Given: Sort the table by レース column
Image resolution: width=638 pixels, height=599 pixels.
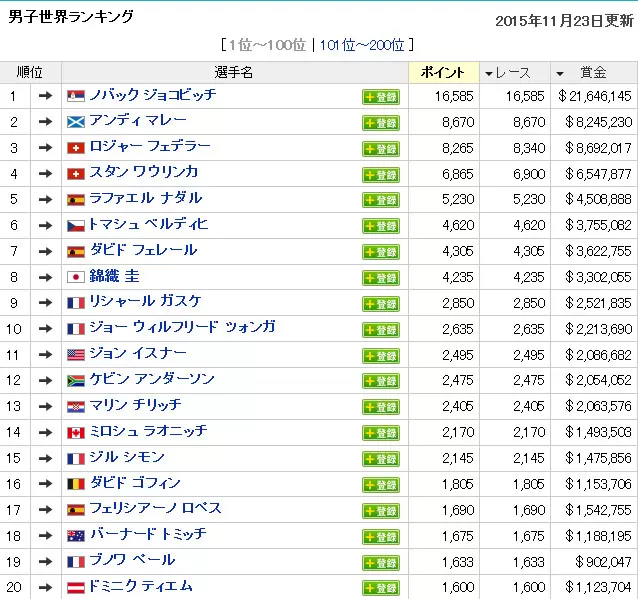Looking at the screenshot, I should [515, 73].
